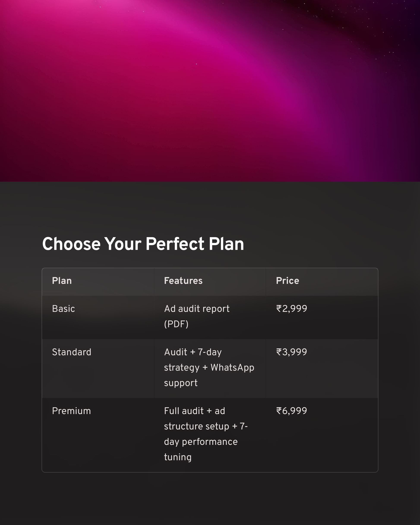Click the 'Choose Your Perfect Plan' heading
Viewport: 420px width, 525px height.
[143, 244]
